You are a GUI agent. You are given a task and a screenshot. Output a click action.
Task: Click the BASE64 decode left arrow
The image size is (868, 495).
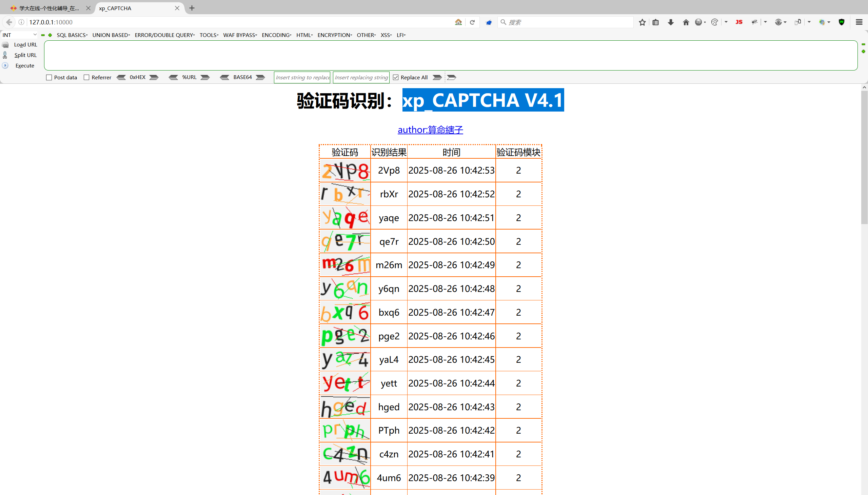point(224,78)
